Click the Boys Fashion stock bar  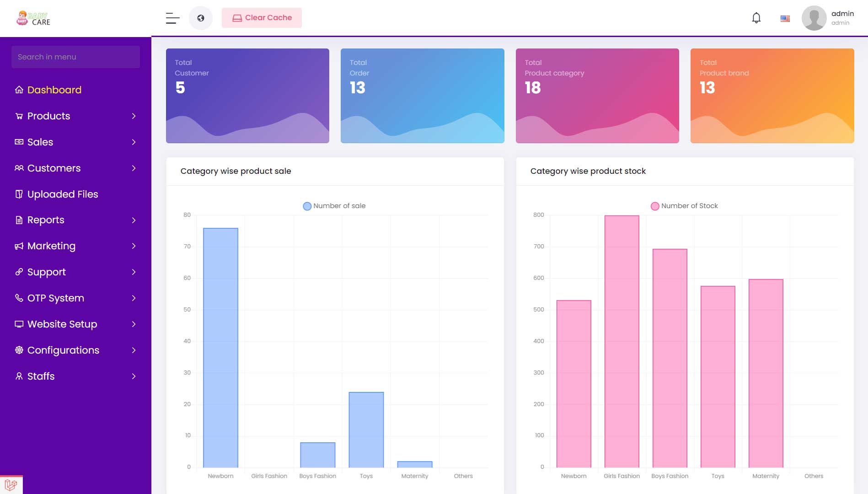click(670, 358)
